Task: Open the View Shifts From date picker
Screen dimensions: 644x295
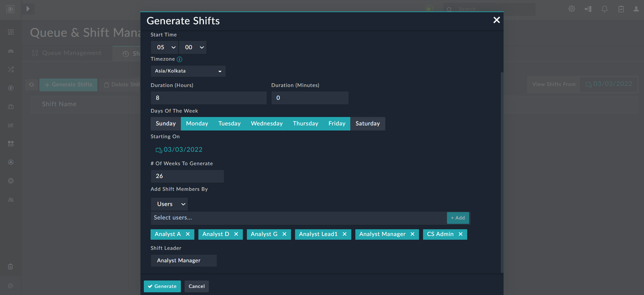Action: (609, 84)
